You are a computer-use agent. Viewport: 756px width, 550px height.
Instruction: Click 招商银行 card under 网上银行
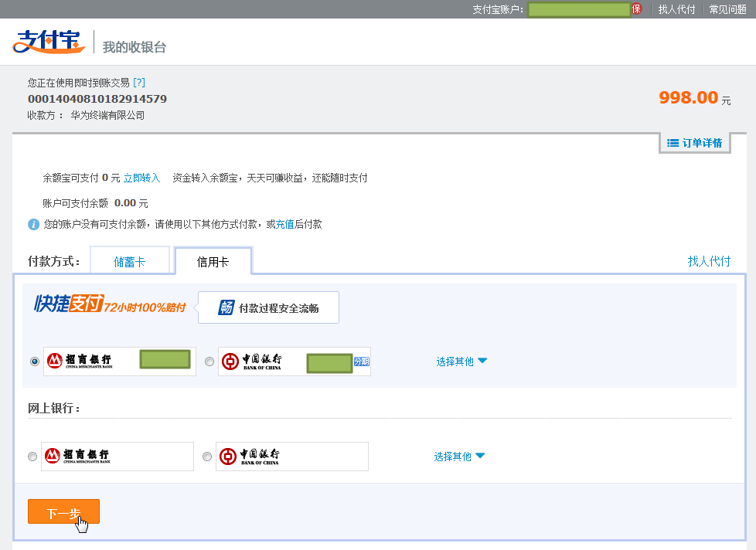[117, 456]
